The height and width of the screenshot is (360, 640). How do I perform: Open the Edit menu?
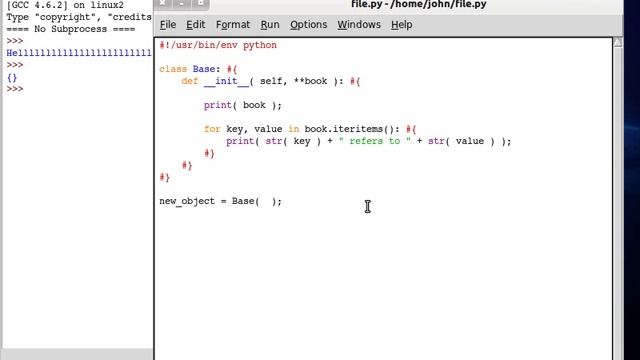[x=196, y=24]
